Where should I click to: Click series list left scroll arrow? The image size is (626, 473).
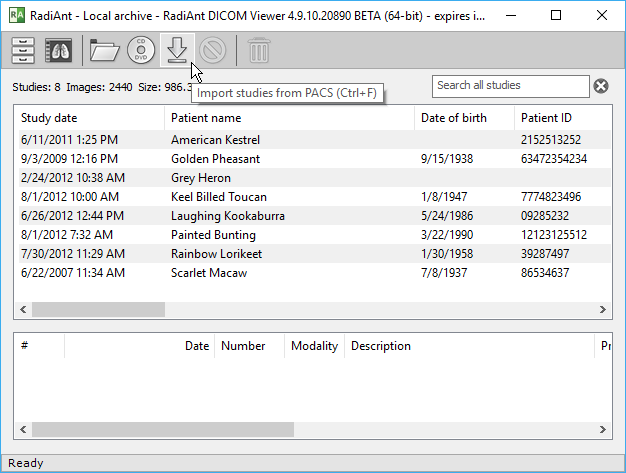point(23,429)
